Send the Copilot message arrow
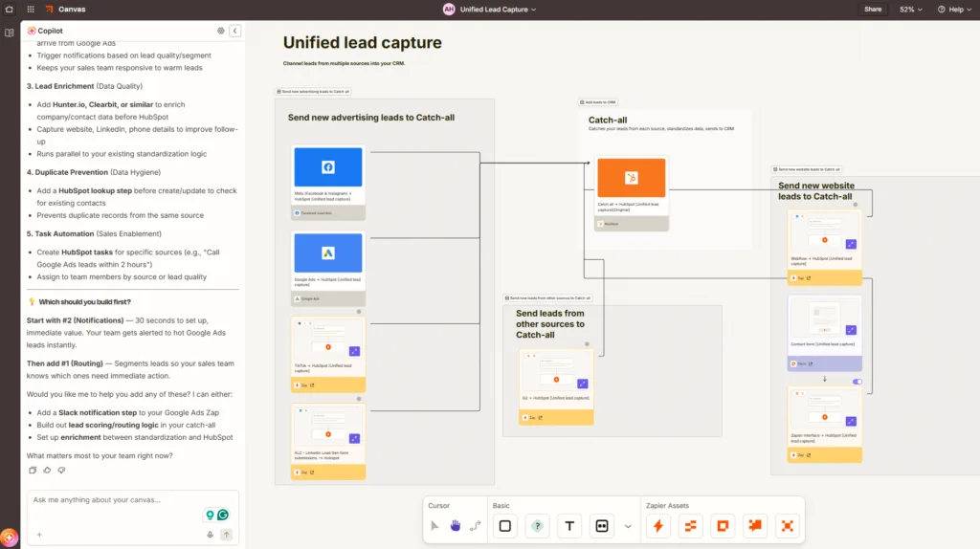980x549 pixels. (226, 535)
